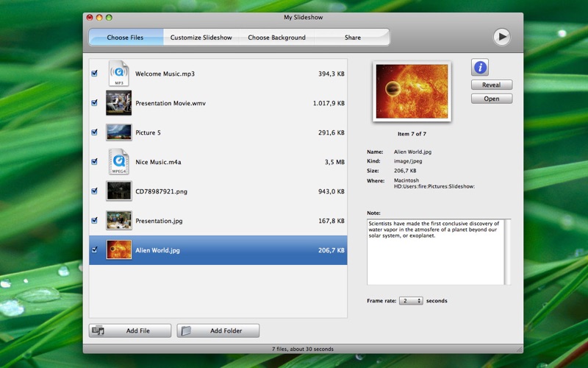Toggle the Nice Music.m4a checkbox
This screenshot has height=368, width=588.
[x=94, y=161]
